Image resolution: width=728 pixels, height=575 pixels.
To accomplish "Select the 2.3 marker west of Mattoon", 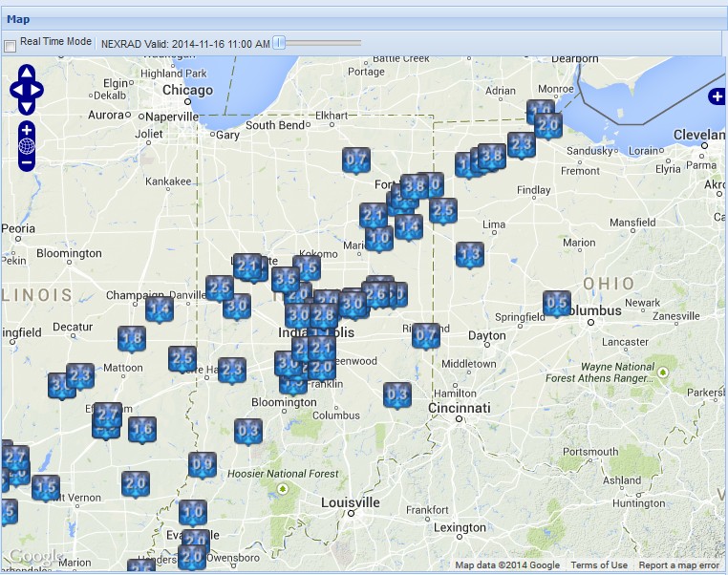I will (x=80, y=376).
